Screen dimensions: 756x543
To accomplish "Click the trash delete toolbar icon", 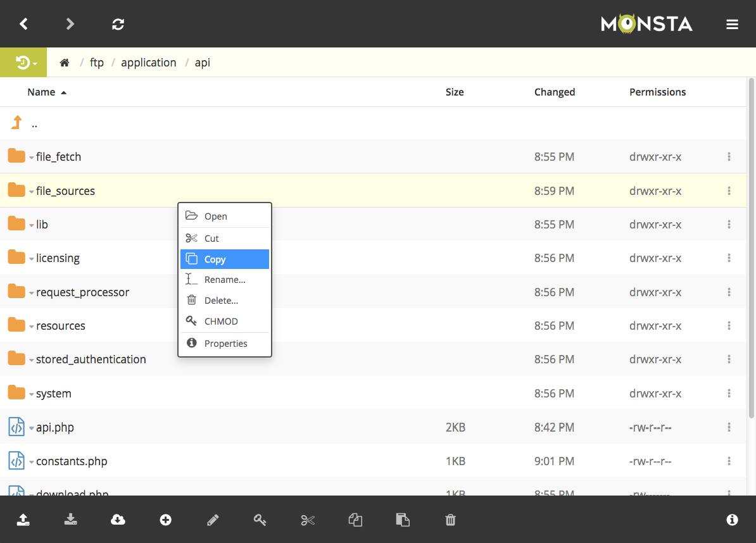I will 450,520.
